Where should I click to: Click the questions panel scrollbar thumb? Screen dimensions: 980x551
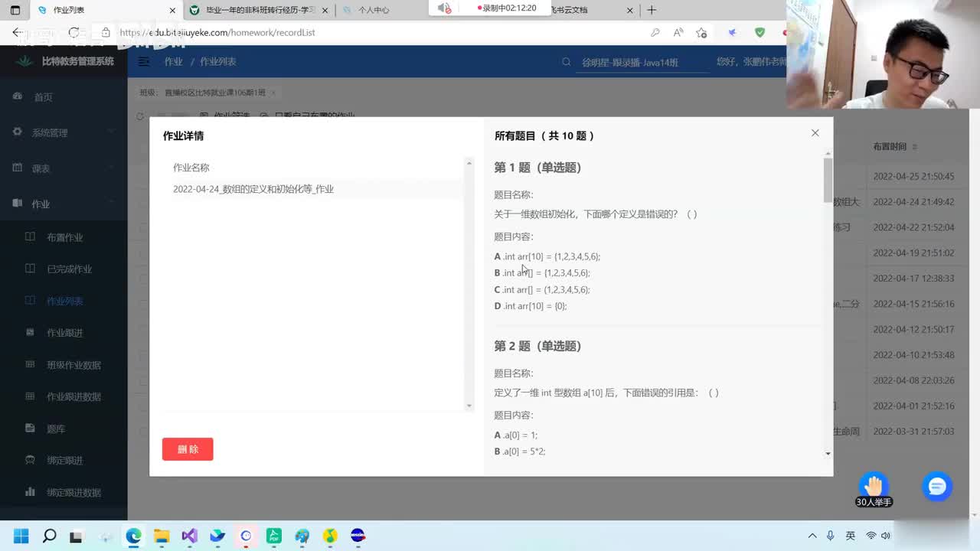click(828, 181)
